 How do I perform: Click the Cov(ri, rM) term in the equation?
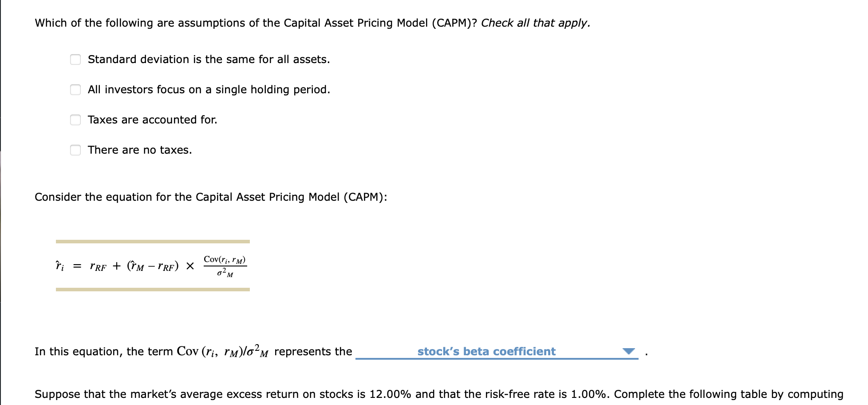click(x=225, y=259)
